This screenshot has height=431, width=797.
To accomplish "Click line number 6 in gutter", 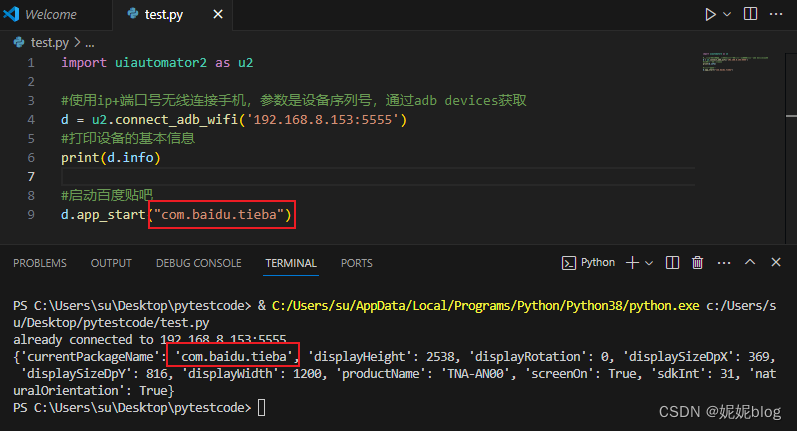I will [x=31, y=158].
